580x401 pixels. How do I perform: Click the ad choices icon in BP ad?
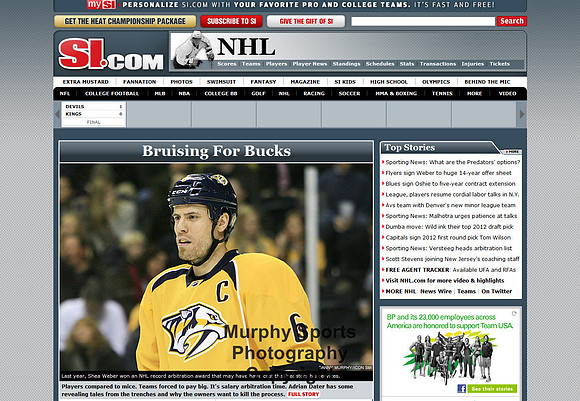[x=514, y=313]
